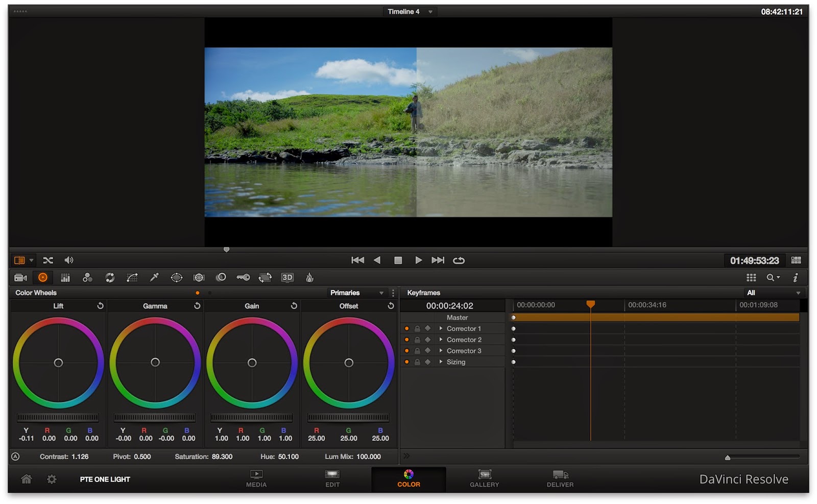Open the Curves palette

(132, 278)
